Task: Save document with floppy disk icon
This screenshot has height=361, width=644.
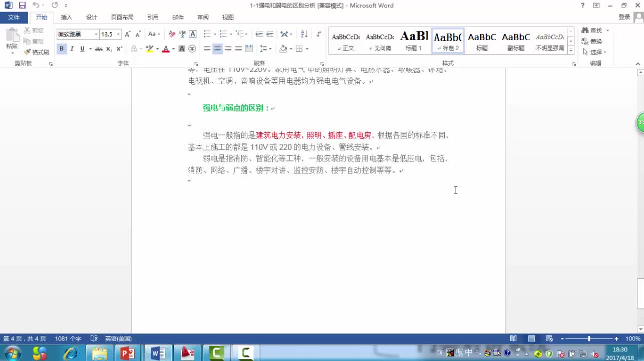Action: tap(22, 5)
